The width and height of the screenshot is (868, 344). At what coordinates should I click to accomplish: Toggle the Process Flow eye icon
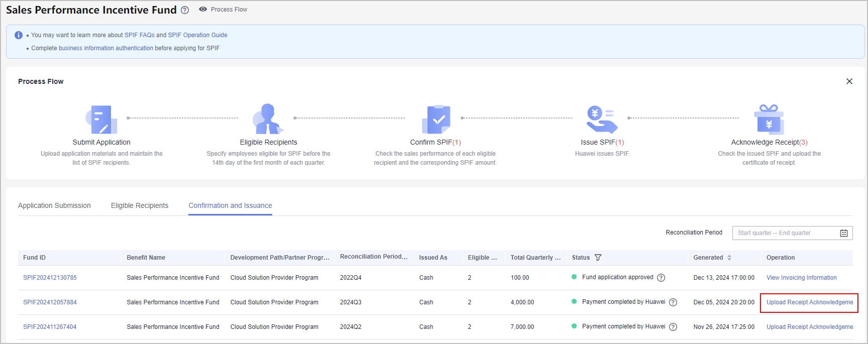[203, 9]
